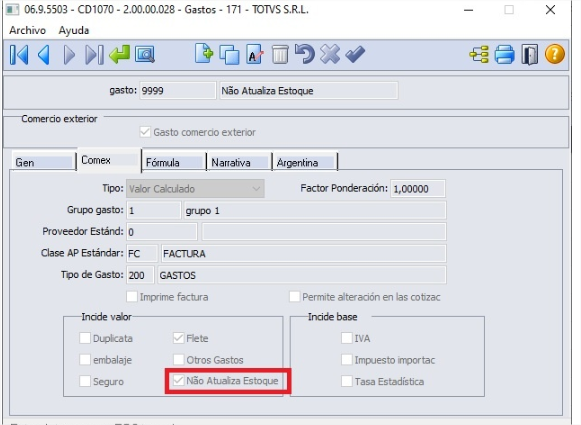
Task: Expand the Tipo Valor Calculado dropdown
Action: tap(195, 189)
